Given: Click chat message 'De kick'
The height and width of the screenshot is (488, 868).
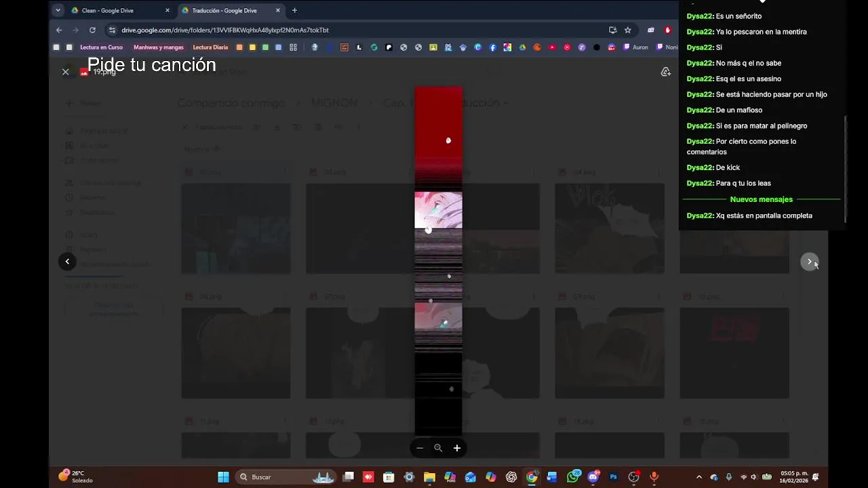Looking at the screenshot, I should [728, 167].
